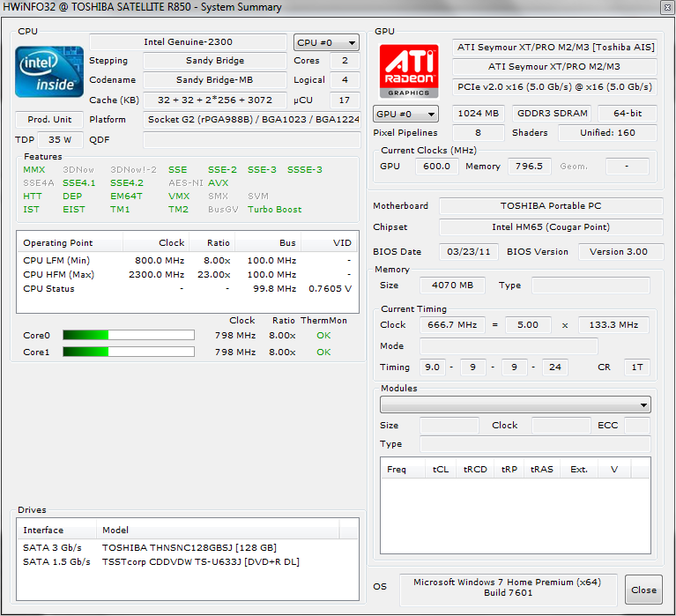Click the Memory clock 796.5 value
The height and width of the screenshot is (616, 676).
[529, 167]
